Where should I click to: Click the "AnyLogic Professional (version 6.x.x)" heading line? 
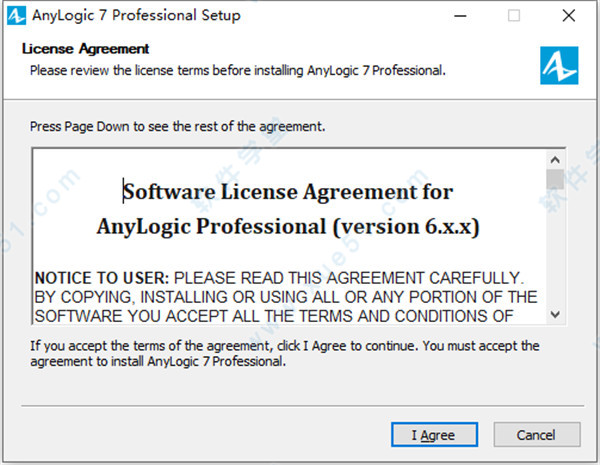tap(288, 226)
